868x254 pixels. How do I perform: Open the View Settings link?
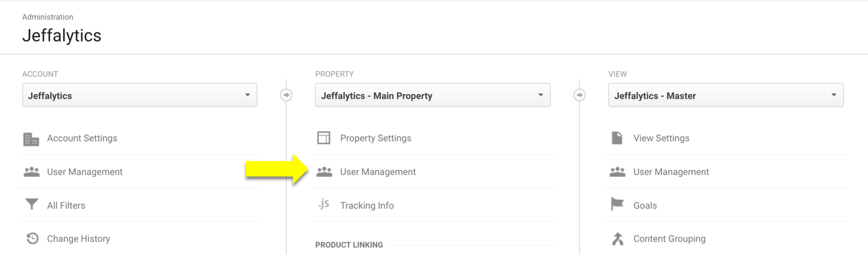[x=662, y=138]
